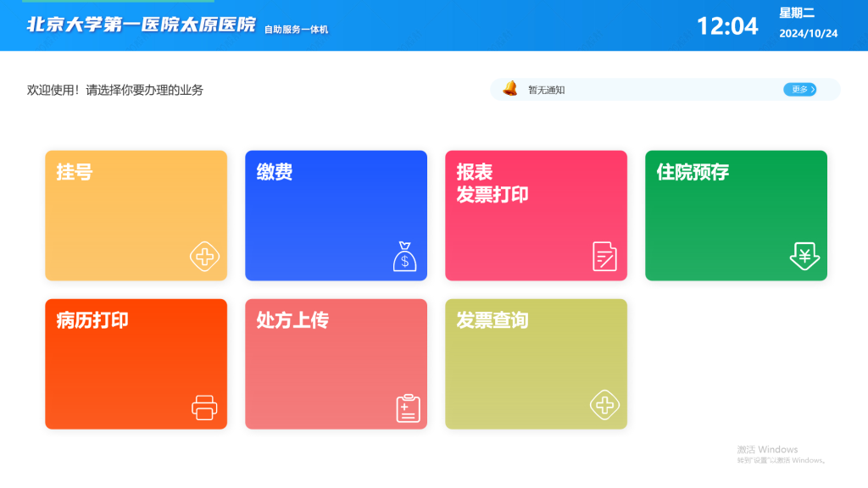The image size is (868, 488).
Task: Click the money bag icon on 缴费 tile
Action: tap(404, 256)
